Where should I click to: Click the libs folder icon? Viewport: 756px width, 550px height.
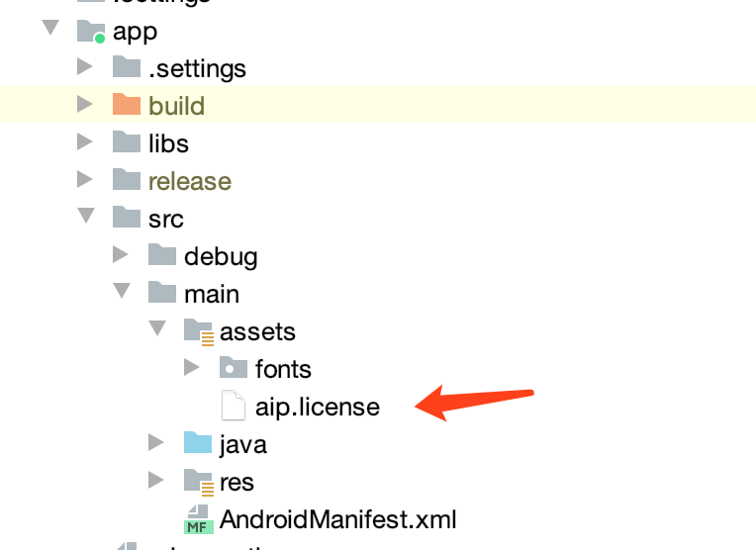[x=127, y=141]
